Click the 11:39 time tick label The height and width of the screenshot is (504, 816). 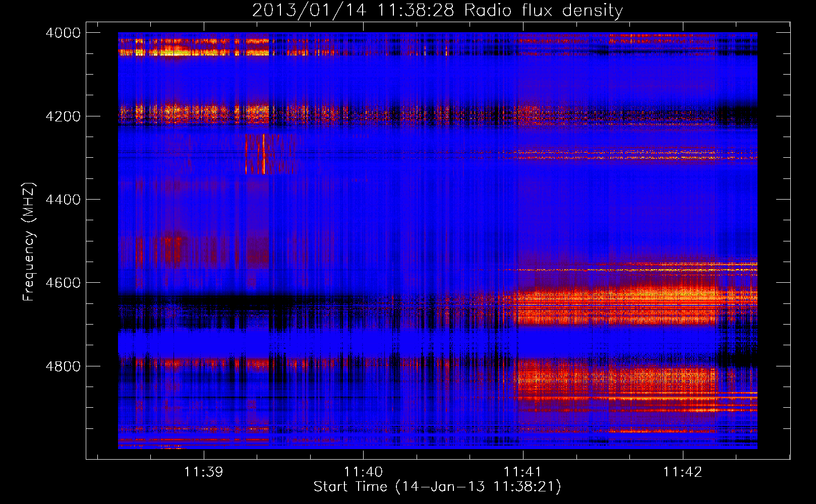click(204, 472)
